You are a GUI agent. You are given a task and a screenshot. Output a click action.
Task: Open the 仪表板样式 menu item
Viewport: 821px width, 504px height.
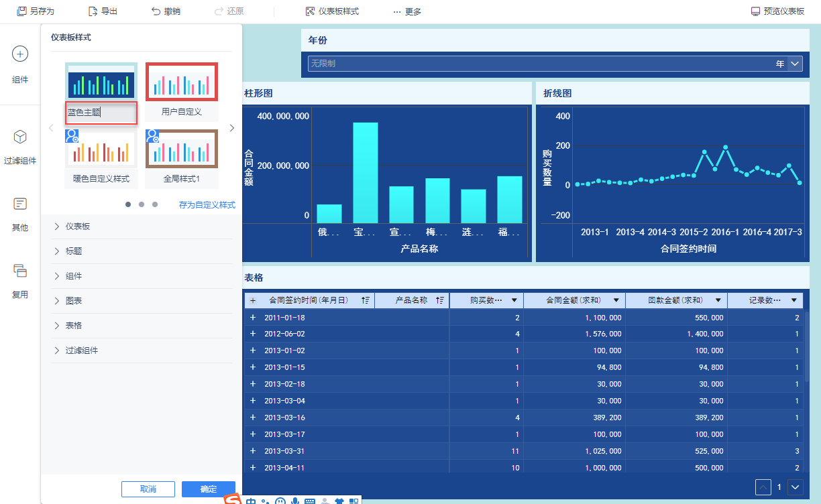click(332, 11)
